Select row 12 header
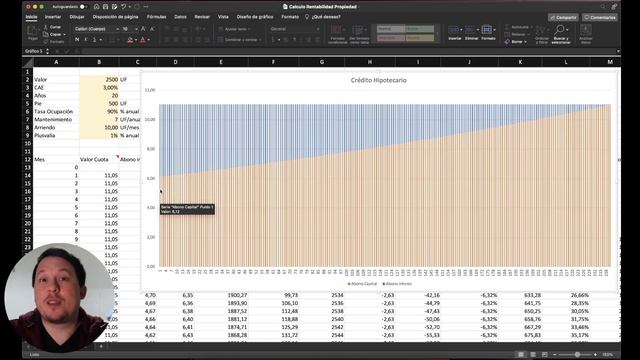640x360 pixels. coord(27,159)
